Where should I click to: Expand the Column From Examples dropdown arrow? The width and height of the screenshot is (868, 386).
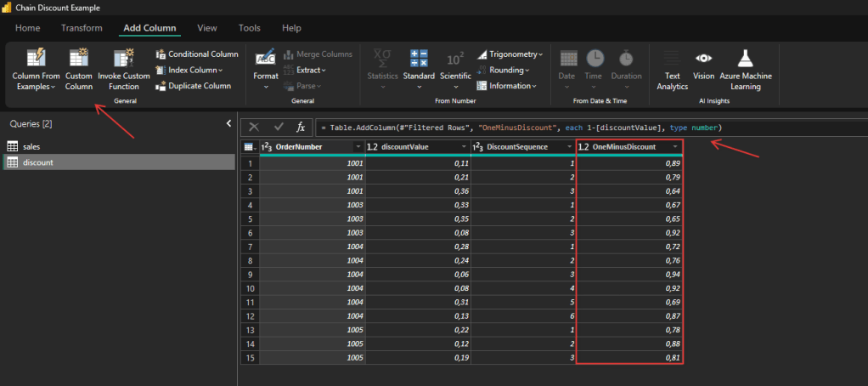(54, 87)
